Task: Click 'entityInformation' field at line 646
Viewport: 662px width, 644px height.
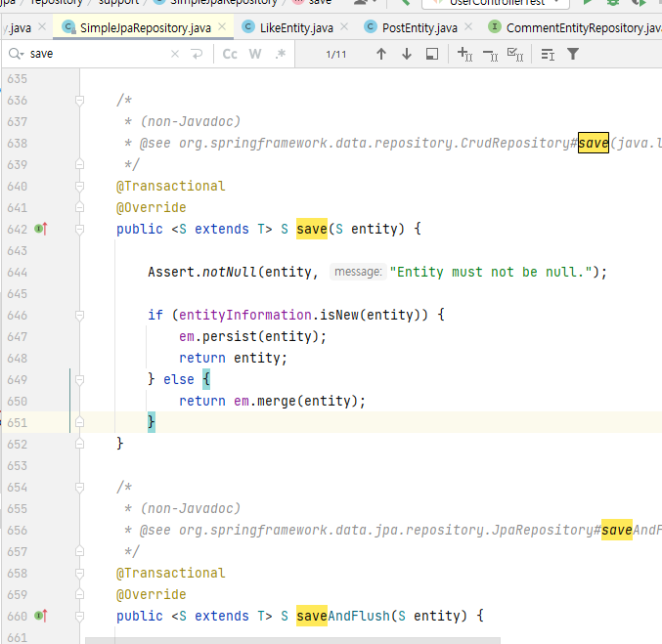Action: pyautogui.click(x=245, y=316)
